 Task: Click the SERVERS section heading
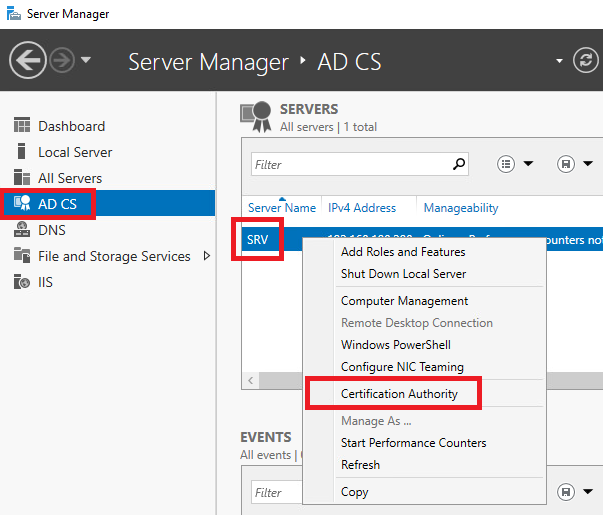(x=309, y=109)
